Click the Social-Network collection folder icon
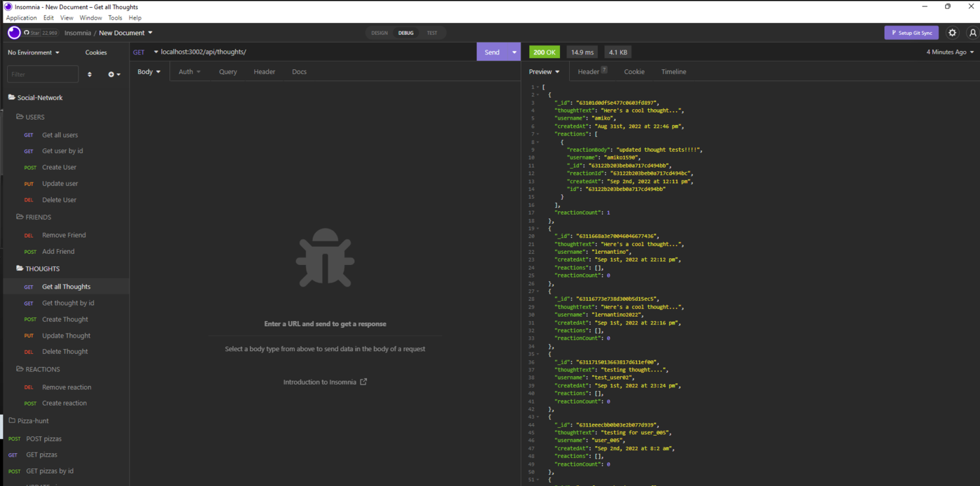The height and width of the screenshot is (486, 980). (10, 97)
